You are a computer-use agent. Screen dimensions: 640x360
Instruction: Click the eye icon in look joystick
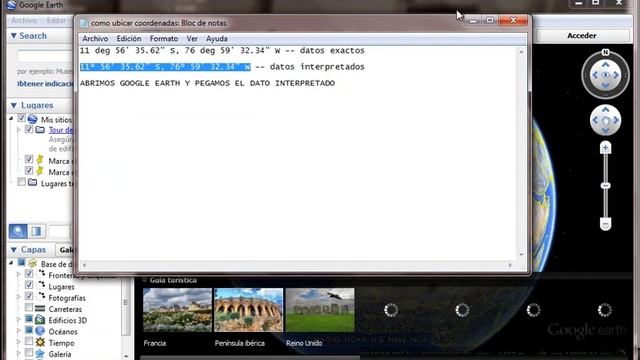[605, 75]
